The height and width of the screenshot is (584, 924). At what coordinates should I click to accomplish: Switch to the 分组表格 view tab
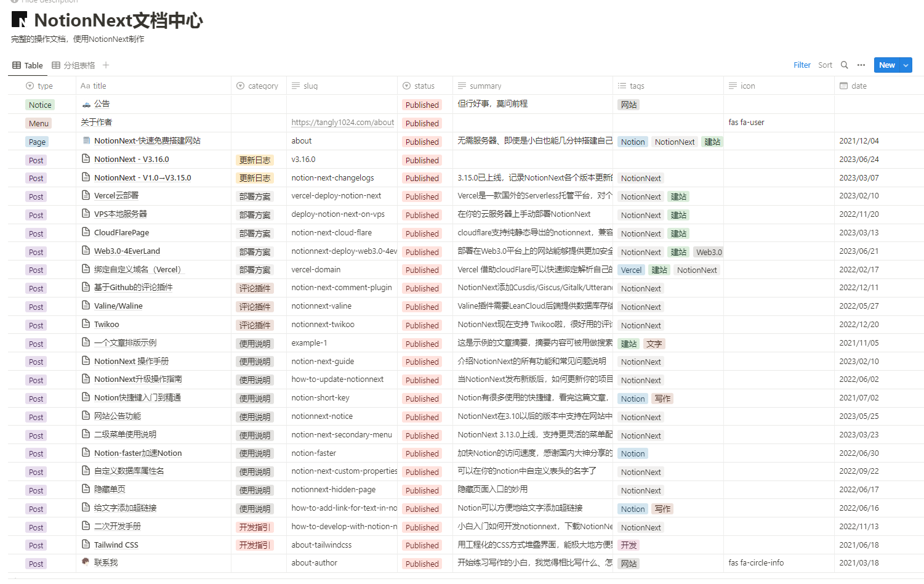click(74, 65)
